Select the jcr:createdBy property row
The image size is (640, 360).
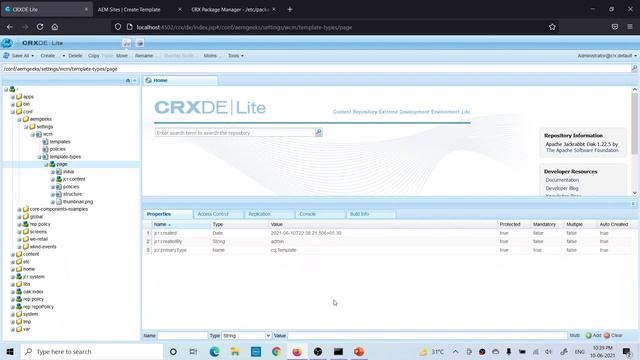click(x=388, y=242)
